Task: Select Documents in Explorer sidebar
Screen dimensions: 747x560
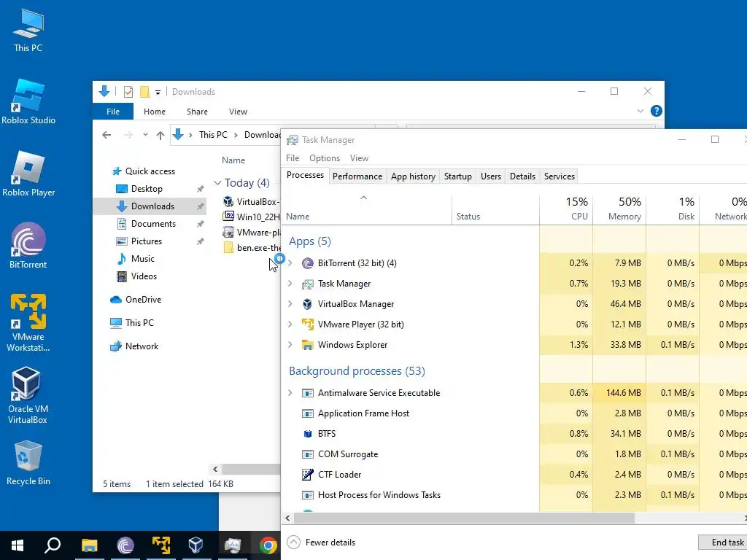Action: pyautogui.click(x=153, y=223)
